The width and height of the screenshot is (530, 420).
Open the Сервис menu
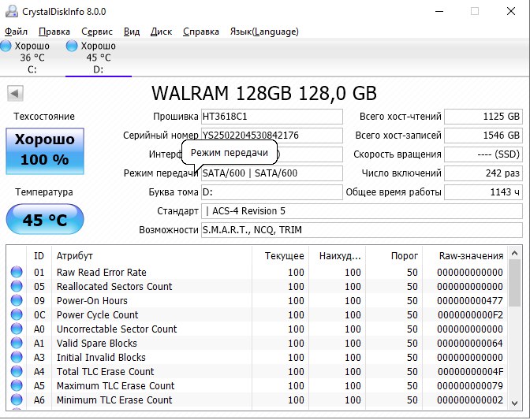point(97,32)
